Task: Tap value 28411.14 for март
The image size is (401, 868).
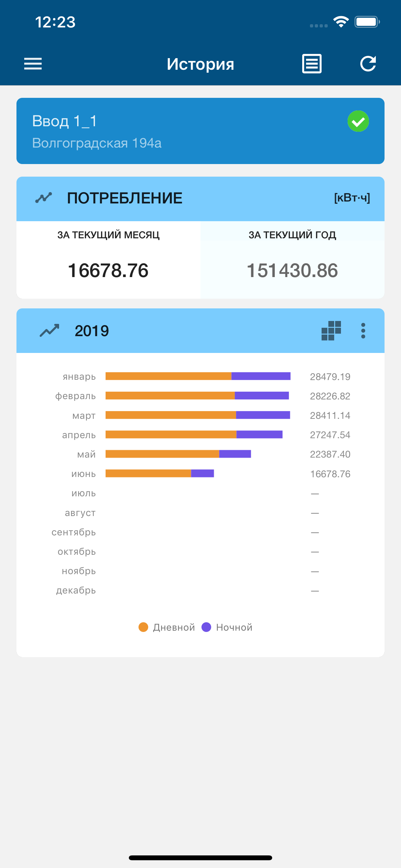Action: 330,416
